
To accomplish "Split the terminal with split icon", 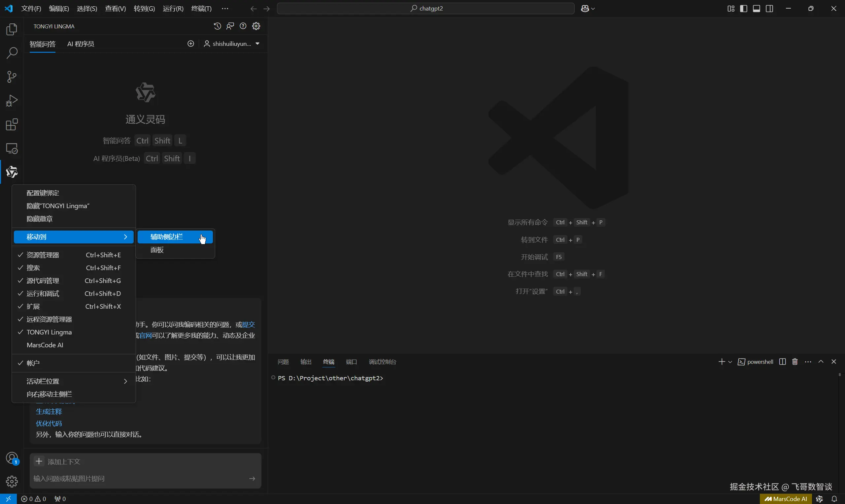I will point(782,362).
